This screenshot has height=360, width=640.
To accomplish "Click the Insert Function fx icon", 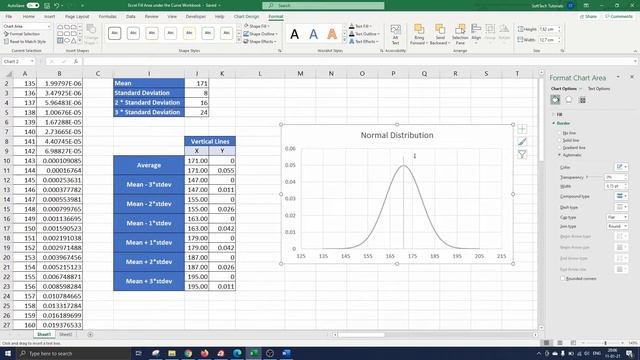I will (76, 61).
